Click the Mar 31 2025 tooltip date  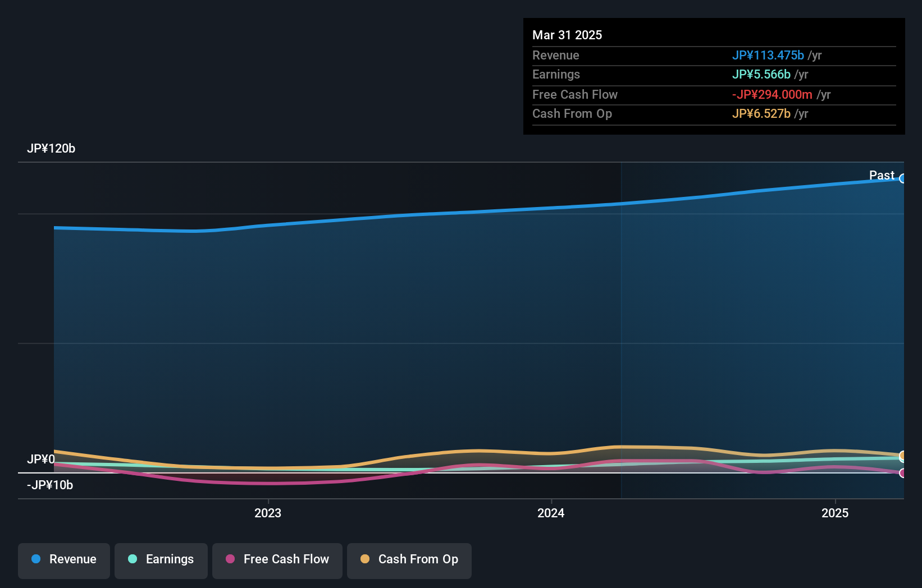567,35
